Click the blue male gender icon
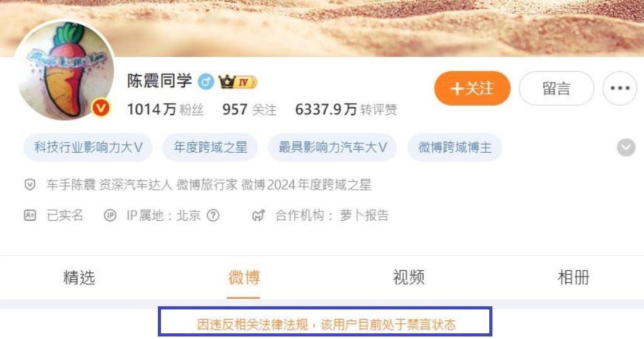644x339 pixels. click(206, 81)
